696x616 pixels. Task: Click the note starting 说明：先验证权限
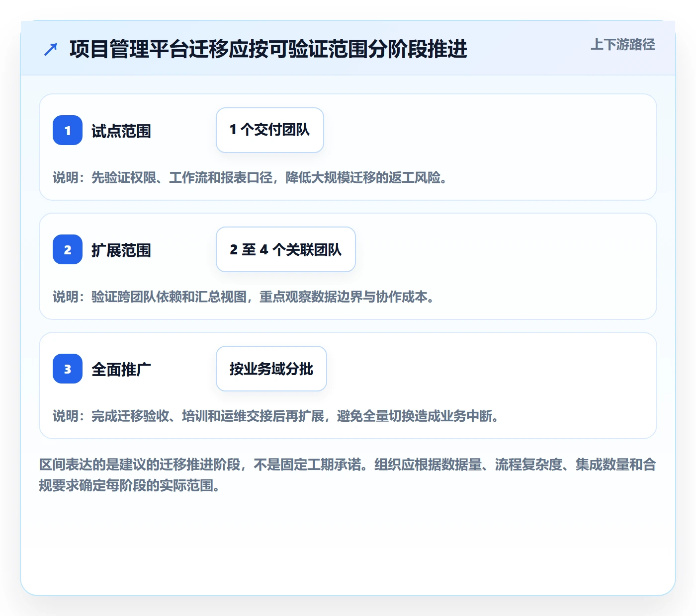(250, 177)
